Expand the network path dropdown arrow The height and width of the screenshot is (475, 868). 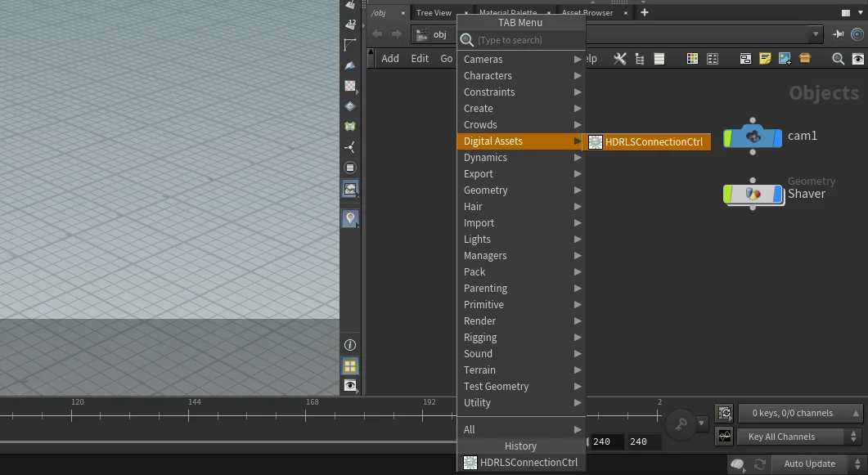(x=816, y=34)
